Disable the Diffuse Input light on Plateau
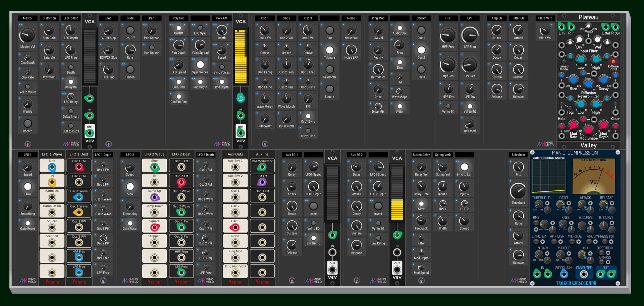This screenshot has width=644, height=306. pyautogui.click(x=613, y=61)
